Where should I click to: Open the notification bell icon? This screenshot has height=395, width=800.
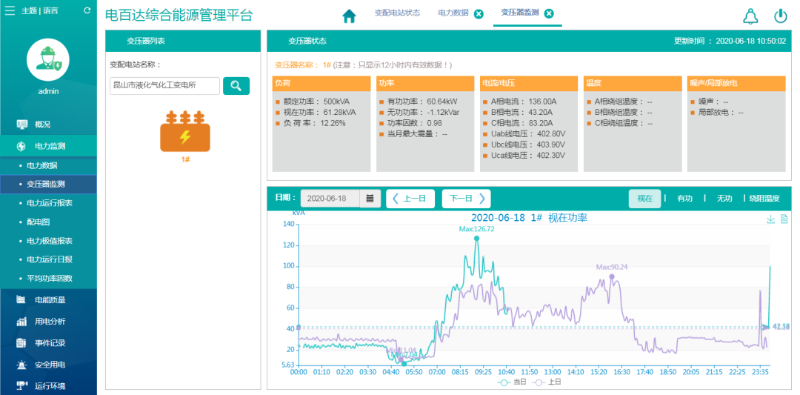[750, 16]
